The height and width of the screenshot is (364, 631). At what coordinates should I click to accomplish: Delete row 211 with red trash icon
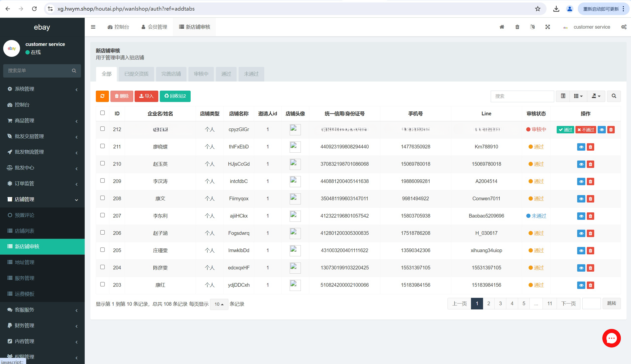[x=590, y=147]
